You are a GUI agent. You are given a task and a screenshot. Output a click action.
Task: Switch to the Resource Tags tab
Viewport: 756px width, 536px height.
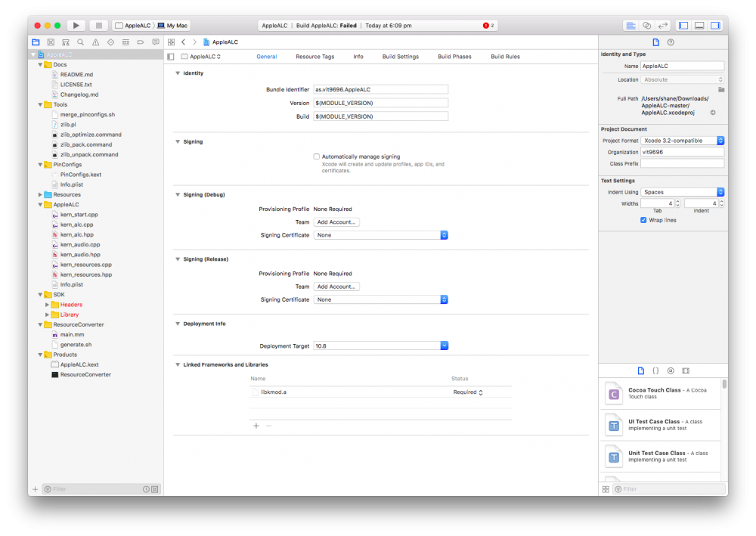coord(314,57)
